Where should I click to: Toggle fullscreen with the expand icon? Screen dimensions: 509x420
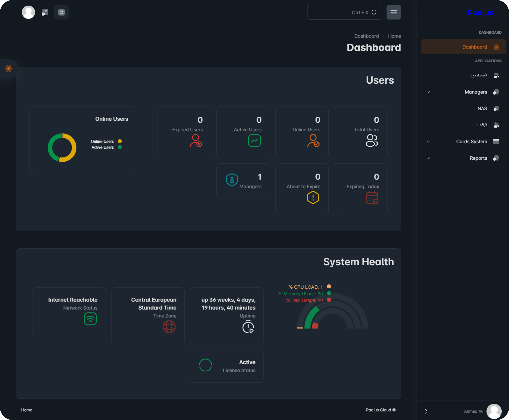point(45,12)
